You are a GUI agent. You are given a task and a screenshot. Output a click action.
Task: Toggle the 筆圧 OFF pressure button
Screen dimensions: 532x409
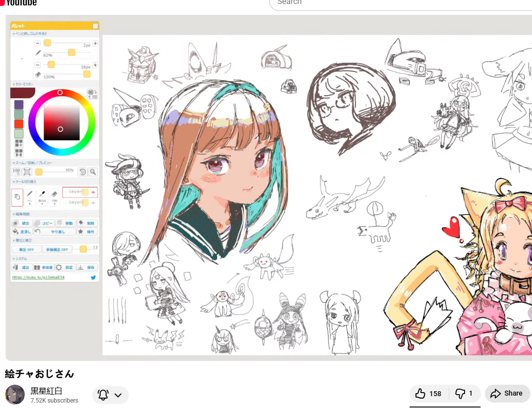[26, 249]
